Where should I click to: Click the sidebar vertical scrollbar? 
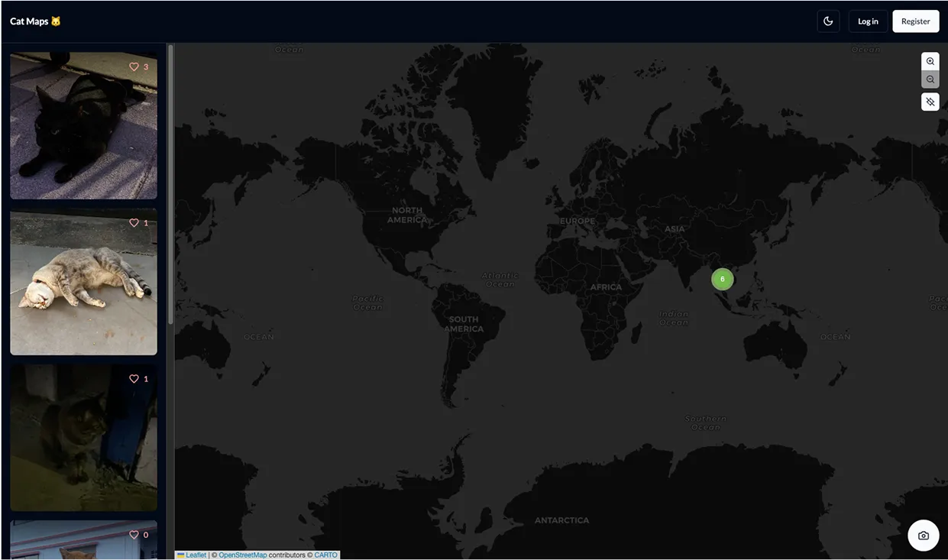pyautogui.click(x=170, y=183)
